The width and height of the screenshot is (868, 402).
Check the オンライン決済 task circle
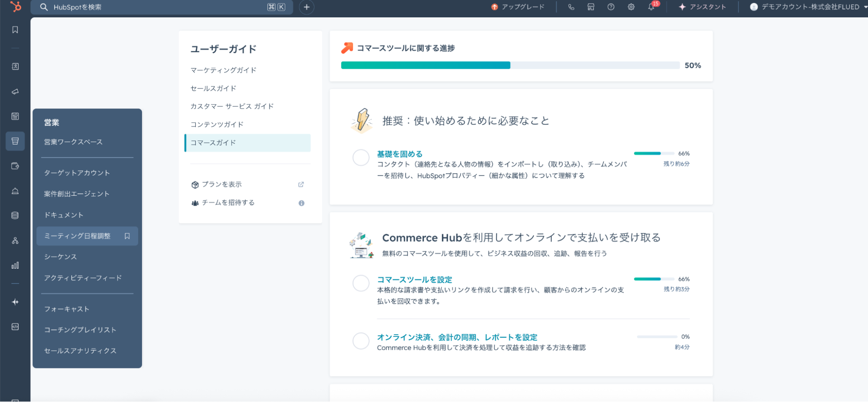pos(361,341)
